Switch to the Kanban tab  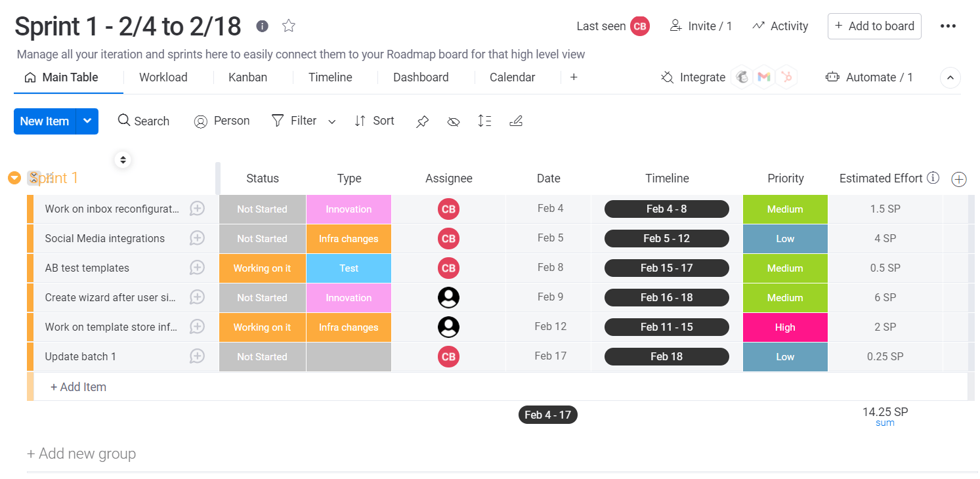(247, 77)
